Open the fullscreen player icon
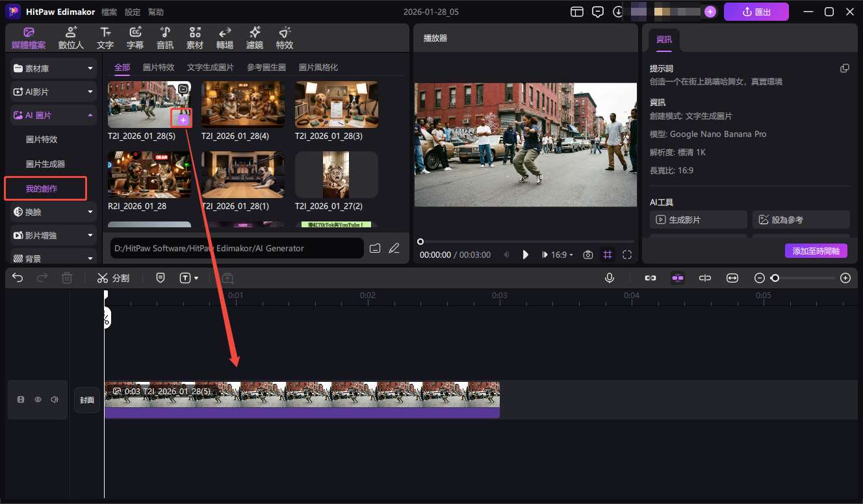 pyautogui.click(x=627, y=255)
